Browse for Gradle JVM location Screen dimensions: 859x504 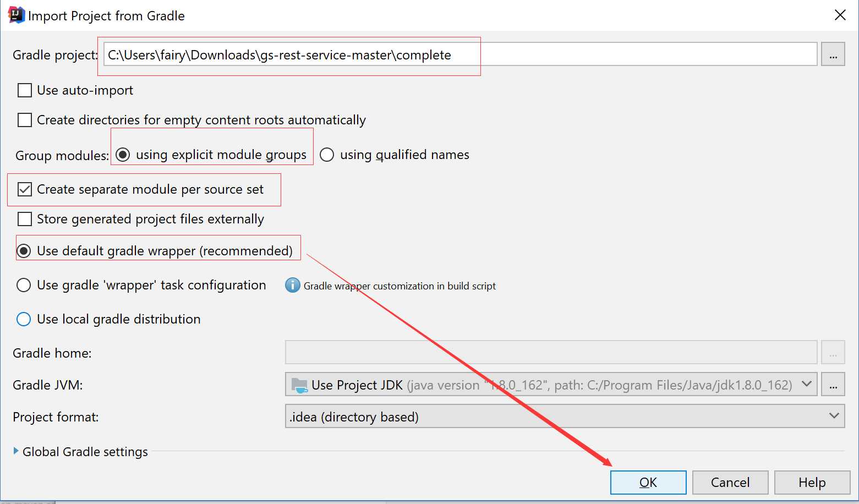833,385
